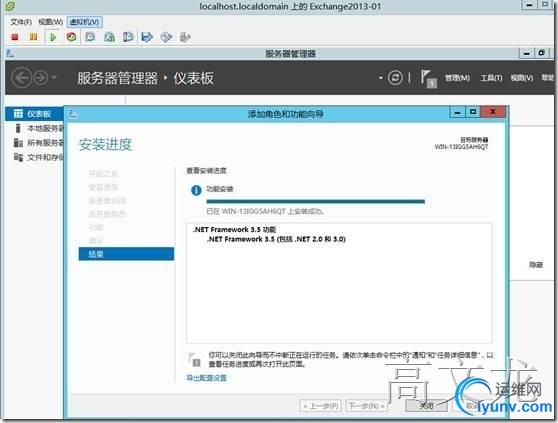Select 仪表板 in the Server Manager sidebar

[34, 114]
